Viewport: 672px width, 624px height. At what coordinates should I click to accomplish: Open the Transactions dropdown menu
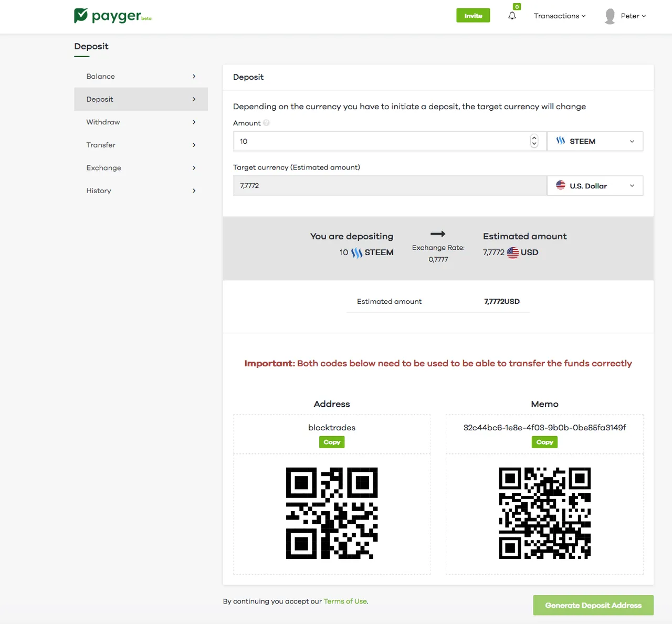point(560,16)
